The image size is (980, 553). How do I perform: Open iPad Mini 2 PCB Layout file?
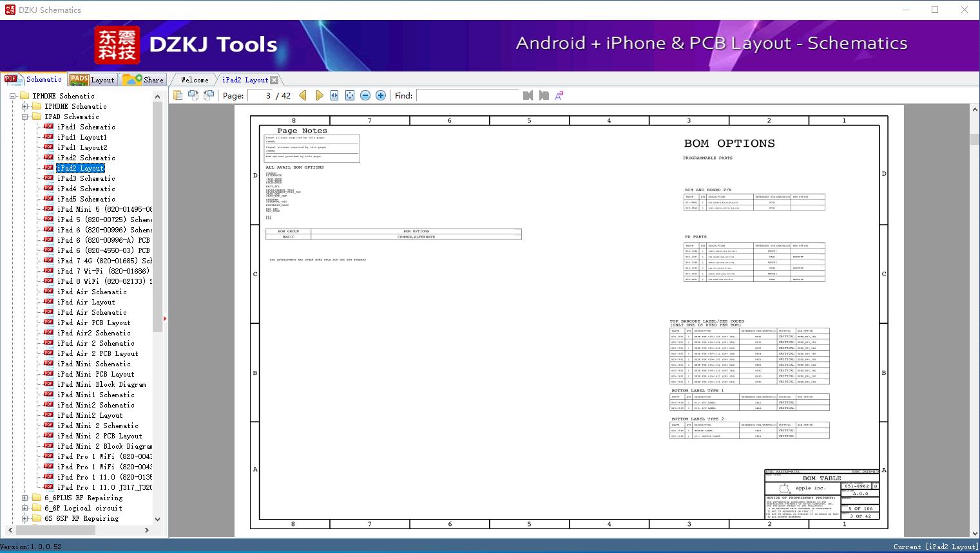pyautogui.click(x=99, y=436)
